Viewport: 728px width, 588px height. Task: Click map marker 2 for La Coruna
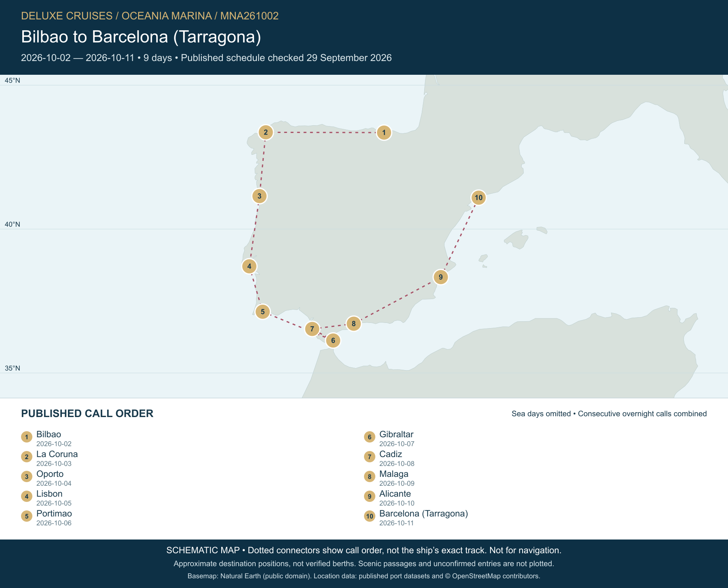[x=266, y=132]
